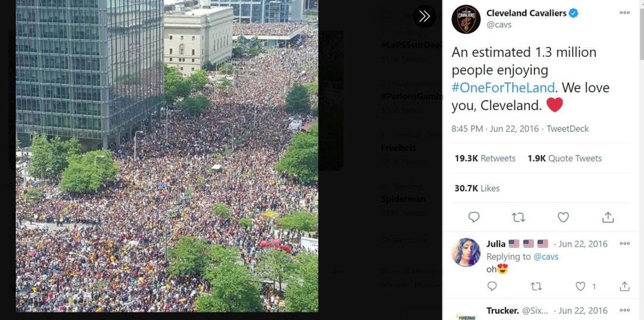Show the 30.7K Likes list
Screen dimensions: 644x320
[477, 188]
